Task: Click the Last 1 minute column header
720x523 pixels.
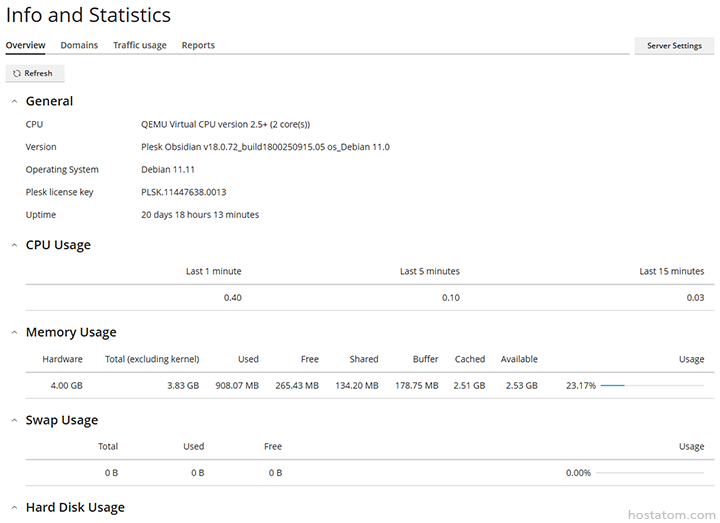Action: tap(213, 271)
